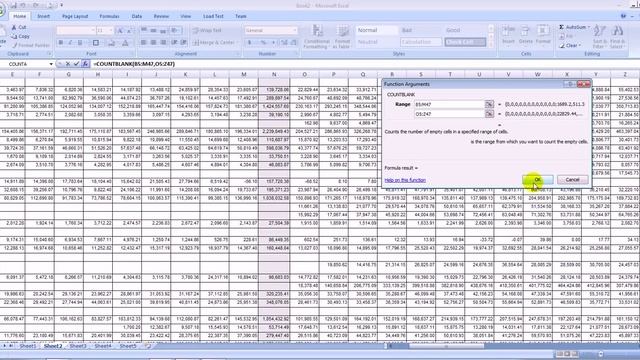This screenshot has width=640, height=360.
Task: Select the Calculation cell style
Action: 420,42
